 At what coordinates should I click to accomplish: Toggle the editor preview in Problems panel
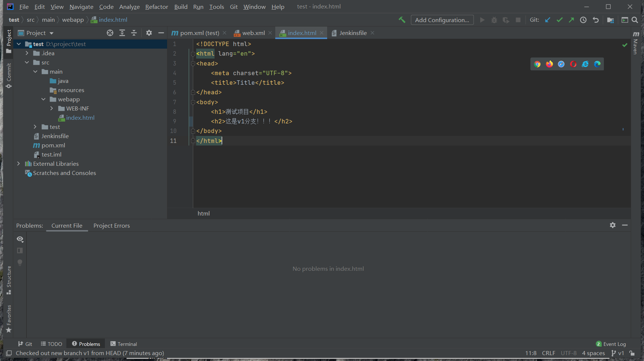pyautogui.click(x=20, y=250)
